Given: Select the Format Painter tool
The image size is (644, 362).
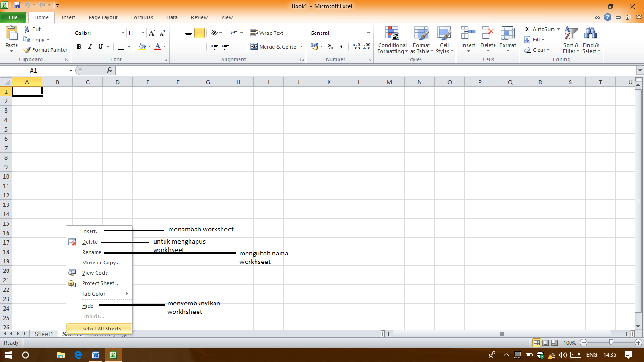Looking at the screenshot, I should coord(45,49).
